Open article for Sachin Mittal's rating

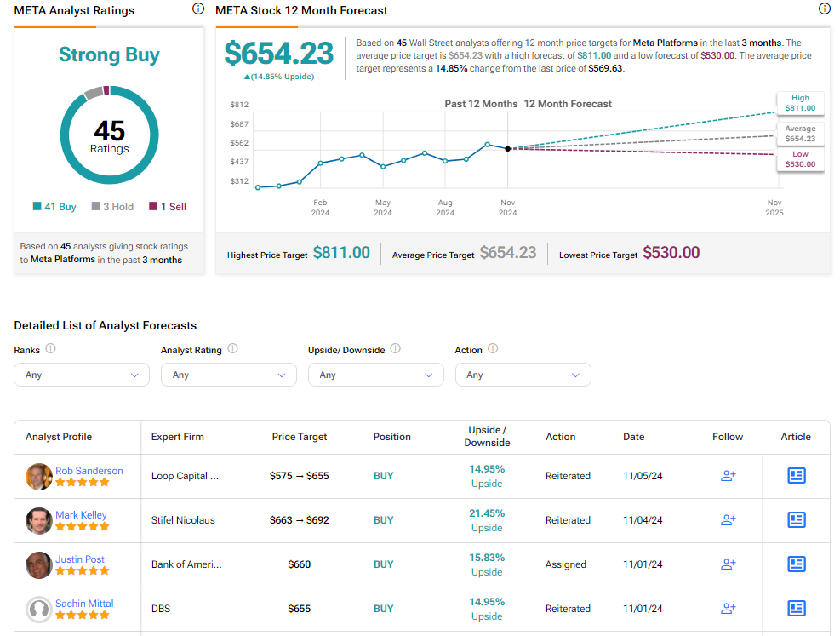(x=796, y=609)
